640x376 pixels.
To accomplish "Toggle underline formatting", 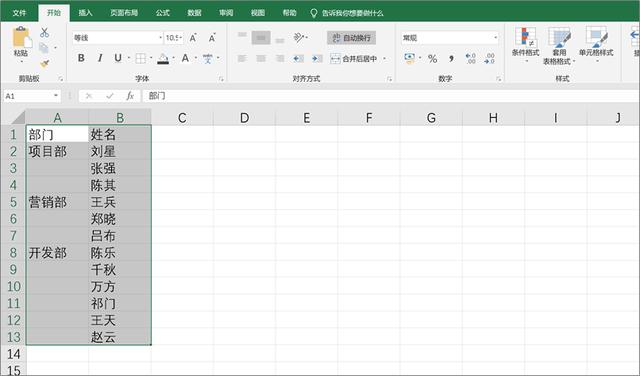I will click(118, 58).
